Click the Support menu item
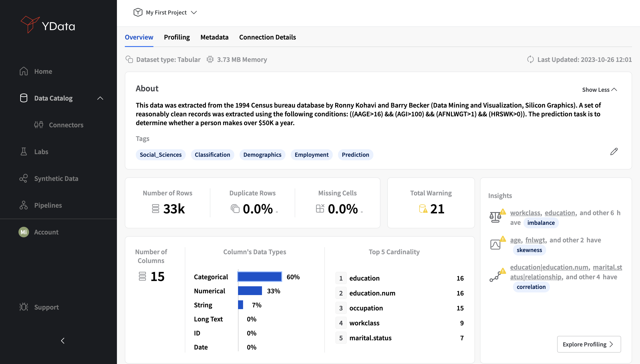640x364 pixels. point(47,307)
